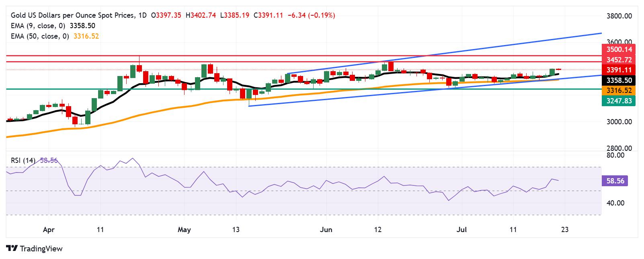
Task: Click the TradingView logo icon
Action: [x=12, y=249]
